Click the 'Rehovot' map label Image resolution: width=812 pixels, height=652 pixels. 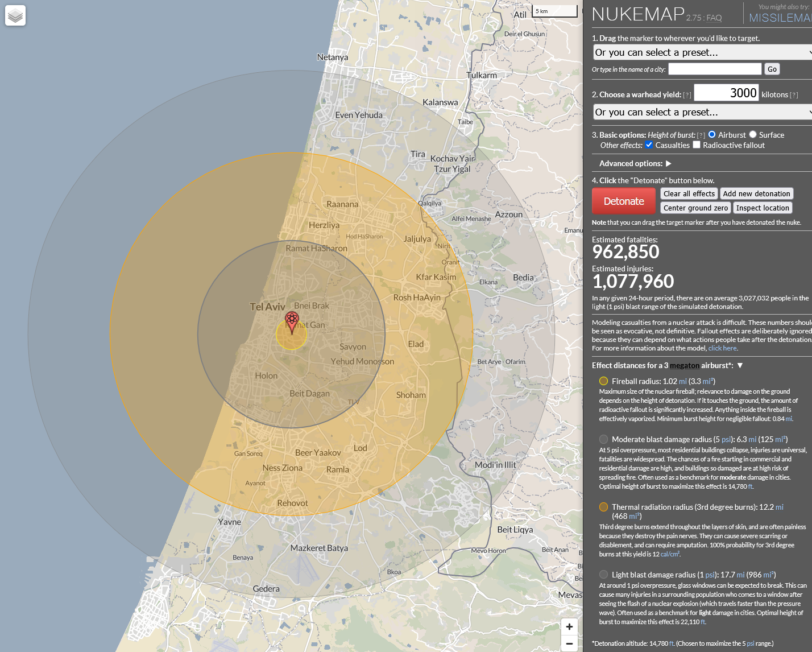293,503
